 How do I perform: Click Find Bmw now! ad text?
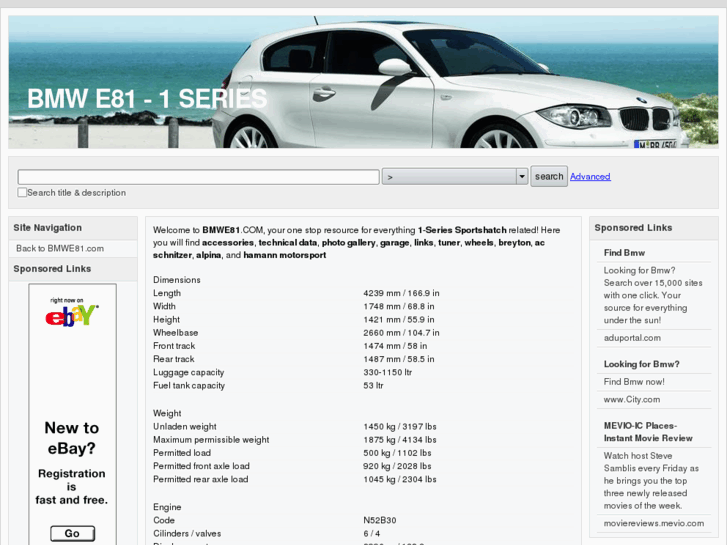tap(634, 382)
